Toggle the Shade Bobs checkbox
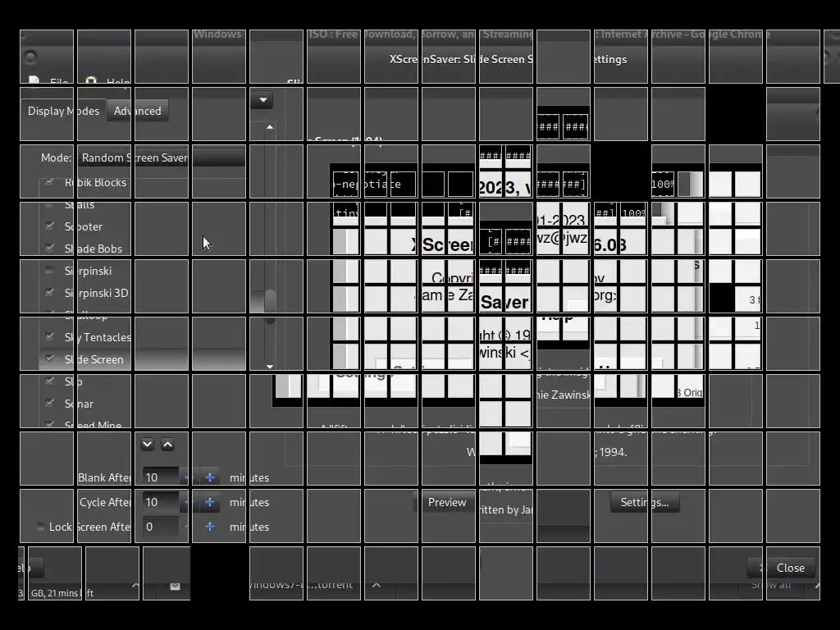Image resolution: width=840 pixels, height=630 pixels. (x=50, y=248)
